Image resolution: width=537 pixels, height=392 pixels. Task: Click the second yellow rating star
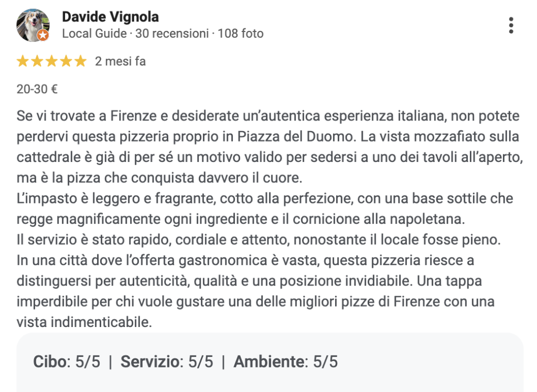(x=37, y=62)
